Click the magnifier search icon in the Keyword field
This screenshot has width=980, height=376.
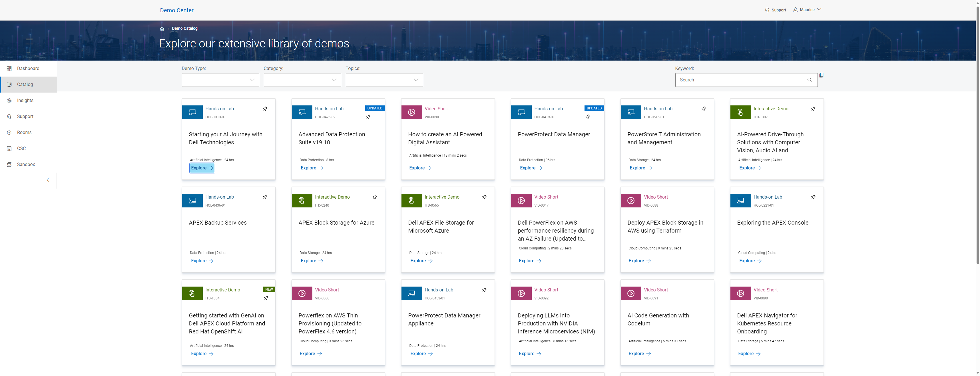point(810,80)
